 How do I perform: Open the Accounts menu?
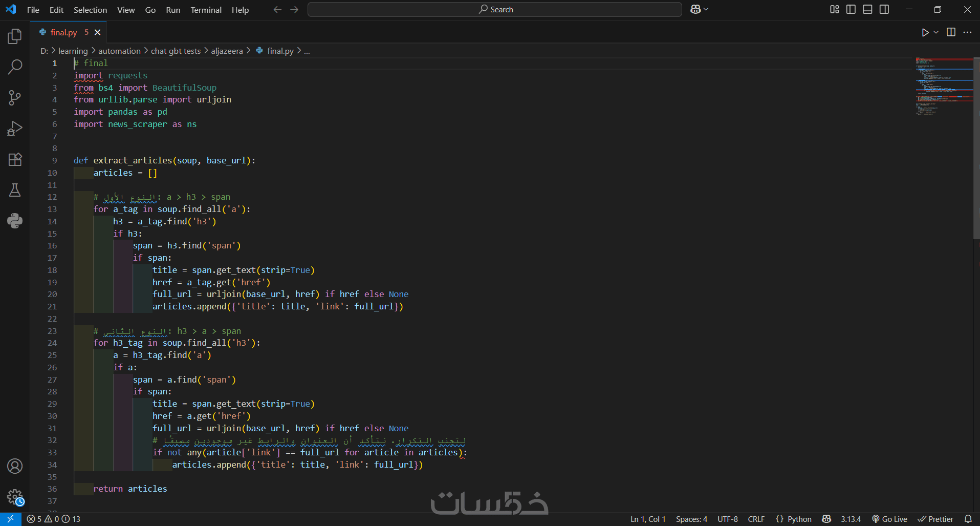tap(15, 466)
